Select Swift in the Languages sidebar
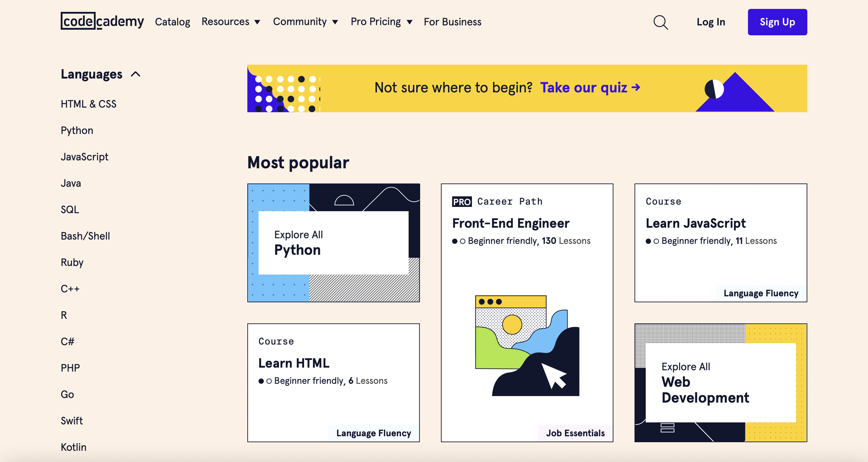The width and height of the screenshot is (868, 462). (72, 421)
